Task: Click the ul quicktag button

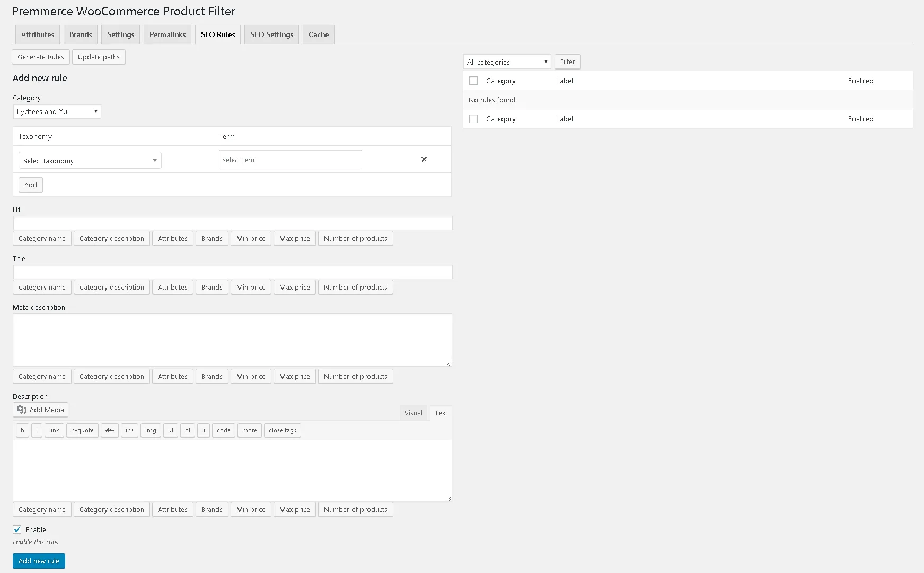Action: click(171, 430)
